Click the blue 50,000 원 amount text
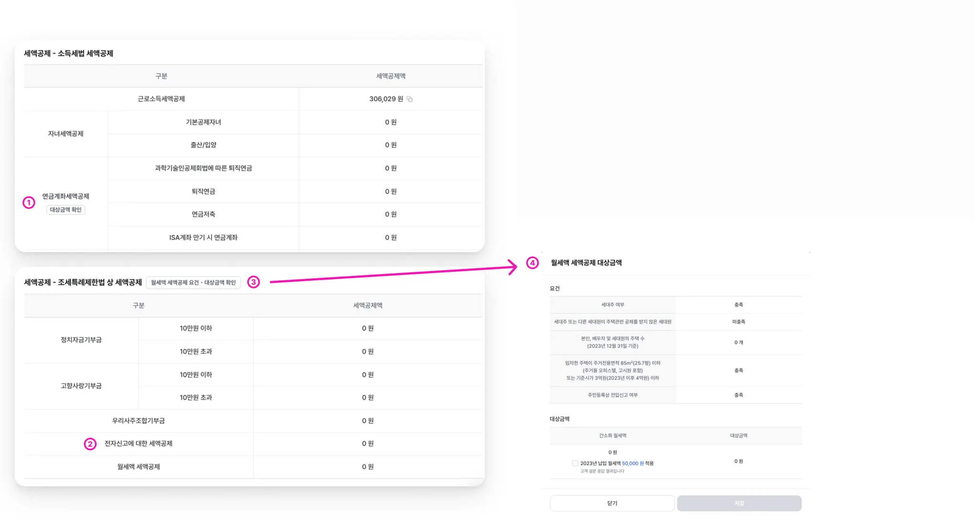Image resolution: width=980 pixels, height=523 pixels. point(633,463)
